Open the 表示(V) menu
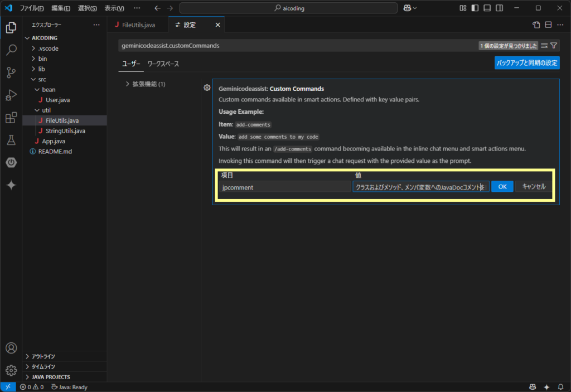 (x=114, y=8)
